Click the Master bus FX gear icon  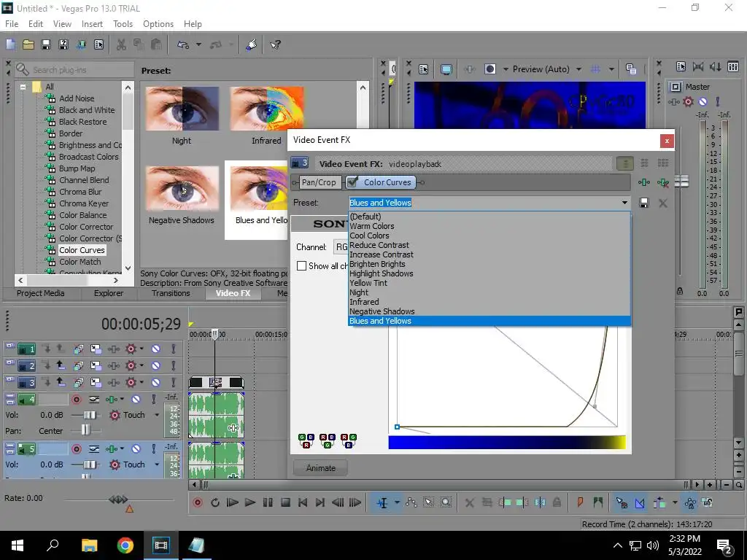click(688, 101)
